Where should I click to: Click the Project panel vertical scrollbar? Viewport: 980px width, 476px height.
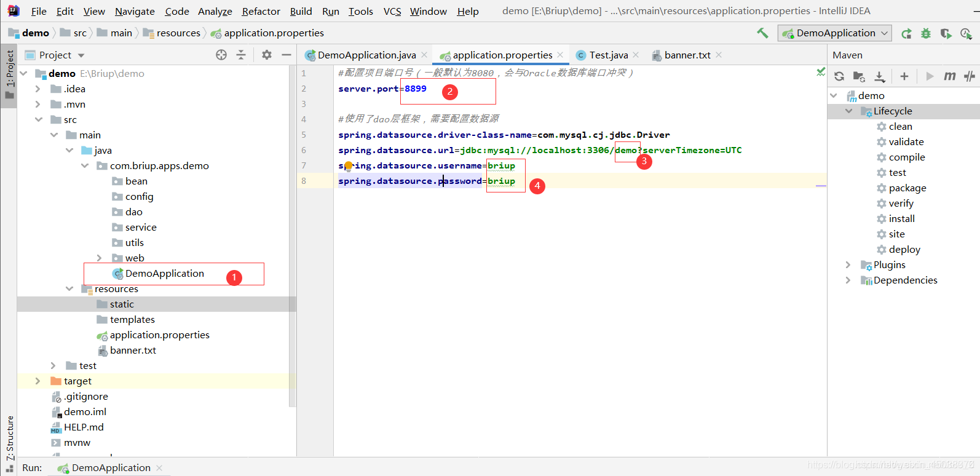click(292, 237)
